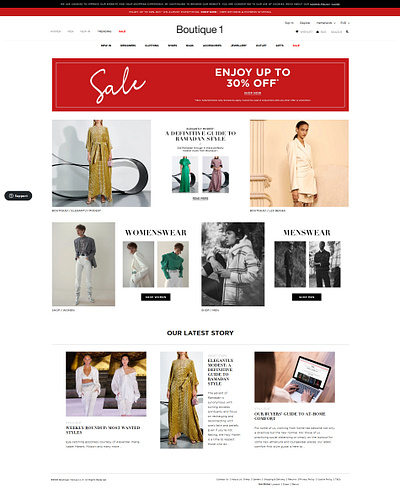Click the Shop Women button
This screenshot has height=495, width=400.
156,297
